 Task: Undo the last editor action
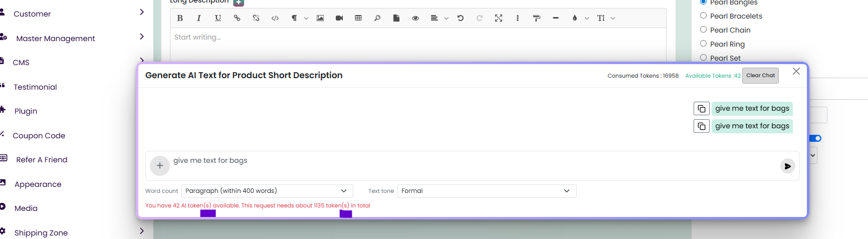(461, 18)
